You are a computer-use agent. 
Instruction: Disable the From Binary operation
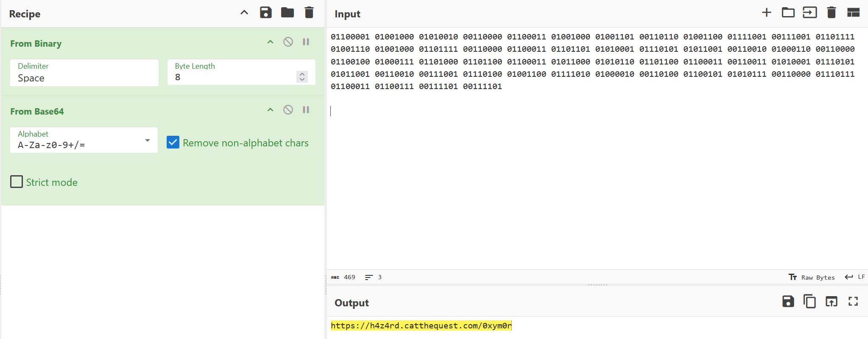tap(288, 42)
